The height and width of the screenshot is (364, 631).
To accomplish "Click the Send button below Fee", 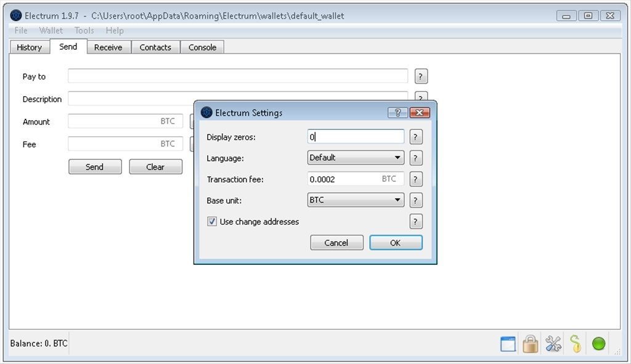I will coord(95,167).
